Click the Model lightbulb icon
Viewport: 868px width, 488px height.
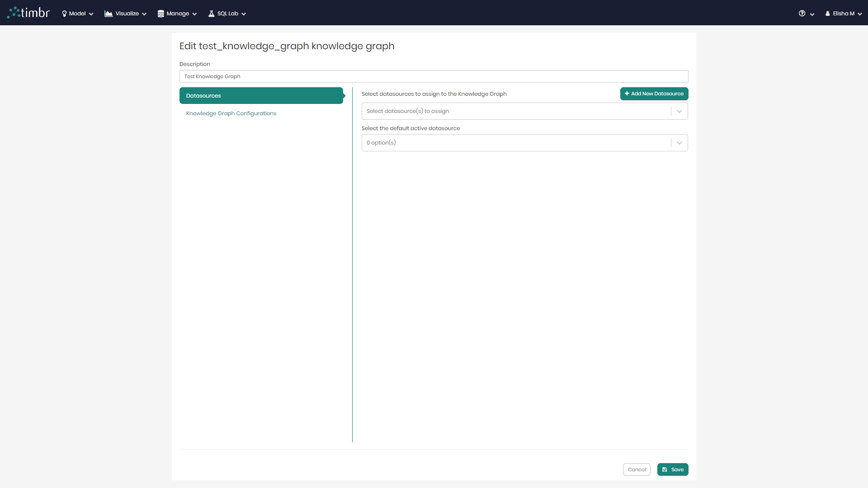point(64,14)
